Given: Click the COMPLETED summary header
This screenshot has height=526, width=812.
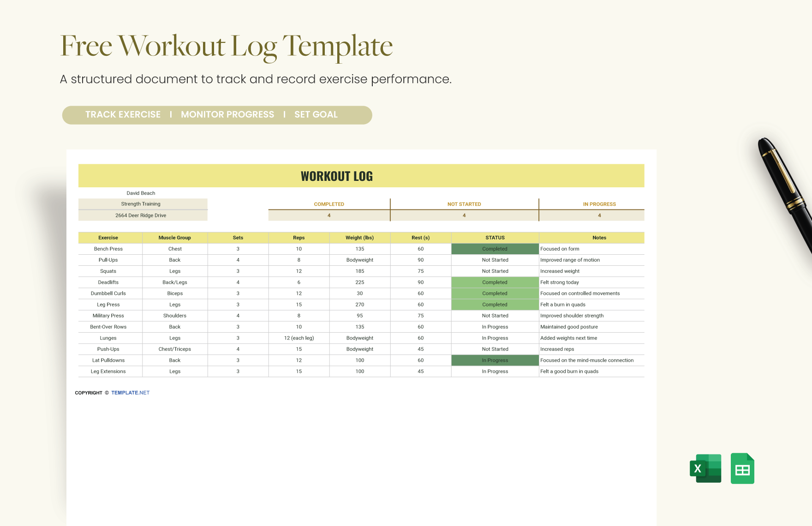Looking at the screenshot, I should pos(329,203).
